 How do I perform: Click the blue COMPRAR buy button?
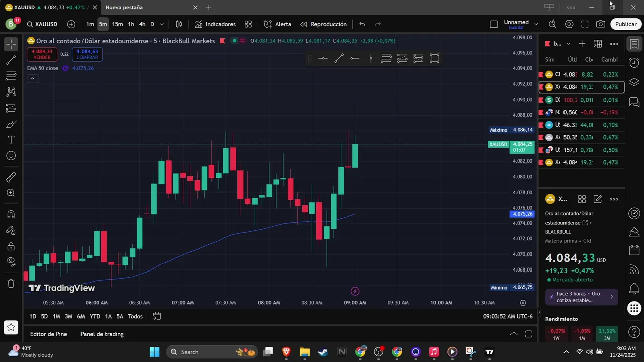tap(87, 54)
